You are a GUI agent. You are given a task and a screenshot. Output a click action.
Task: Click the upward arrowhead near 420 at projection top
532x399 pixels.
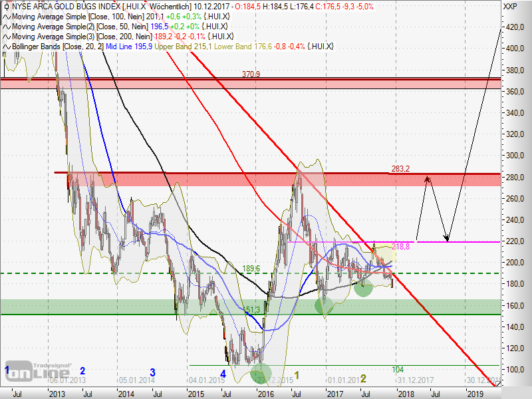[500, 31]
